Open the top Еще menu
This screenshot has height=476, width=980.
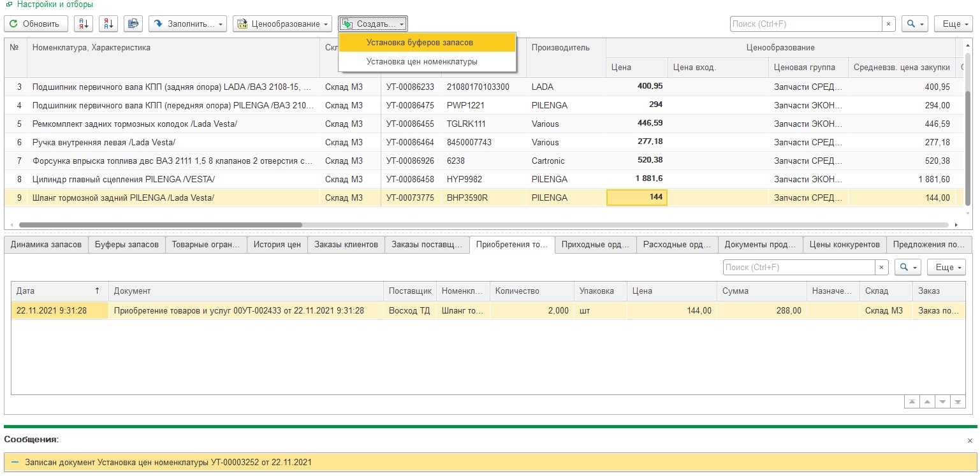point(953,24)
